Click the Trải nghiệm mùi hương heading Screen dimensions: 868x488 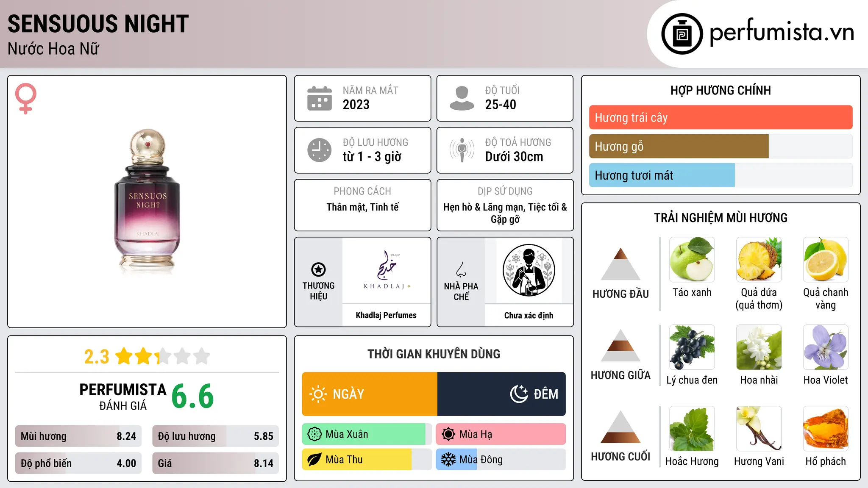click(x=721, y=218)
